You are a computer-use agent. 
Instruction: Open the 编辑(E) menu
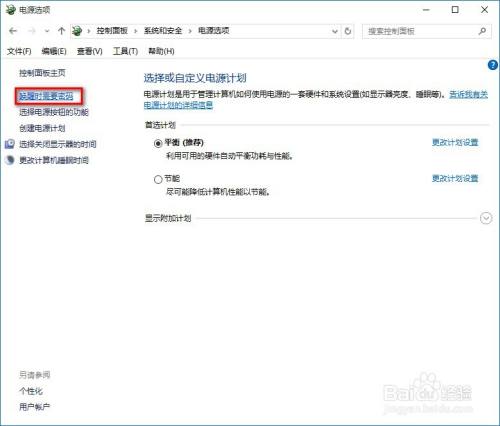(x=54, y=51)
